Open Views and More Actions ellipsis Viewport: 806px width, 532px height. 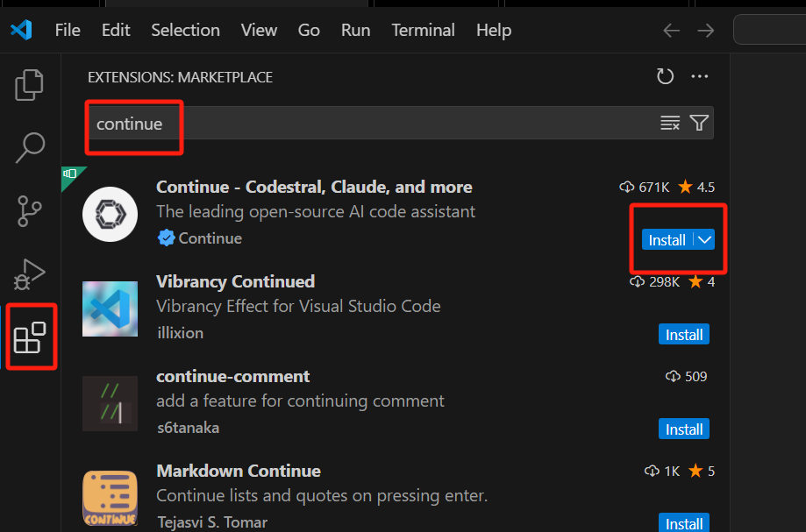click(699, 77)
